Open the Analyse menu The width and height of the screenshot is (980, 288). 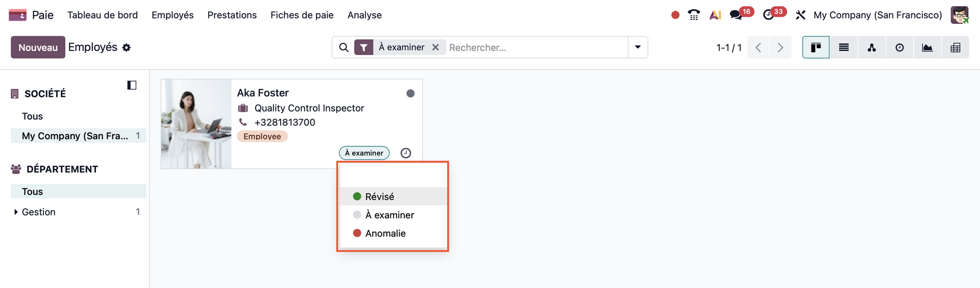click(x=364, y=15)
